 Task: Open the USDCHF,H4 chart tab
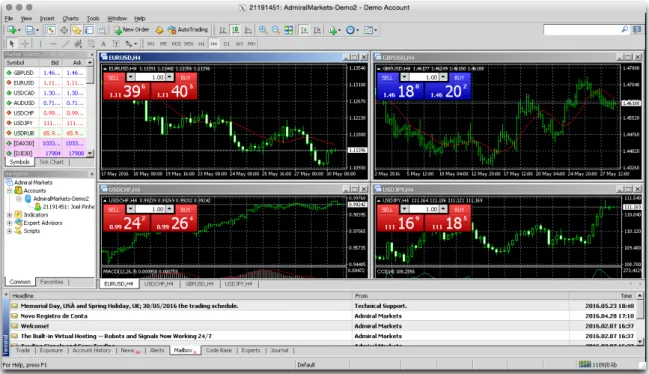[x=159, y=284]
